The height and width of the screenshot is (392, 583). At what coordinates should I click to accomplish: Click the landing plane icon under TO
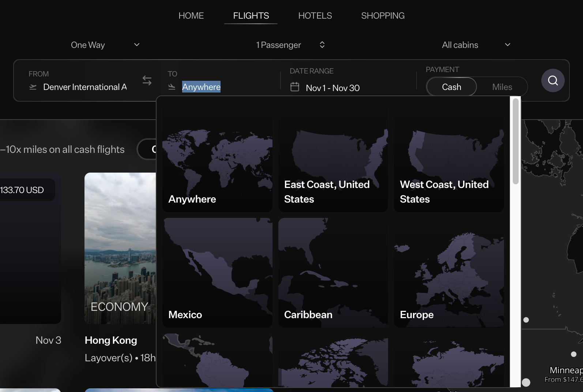(x=172, y=87)
